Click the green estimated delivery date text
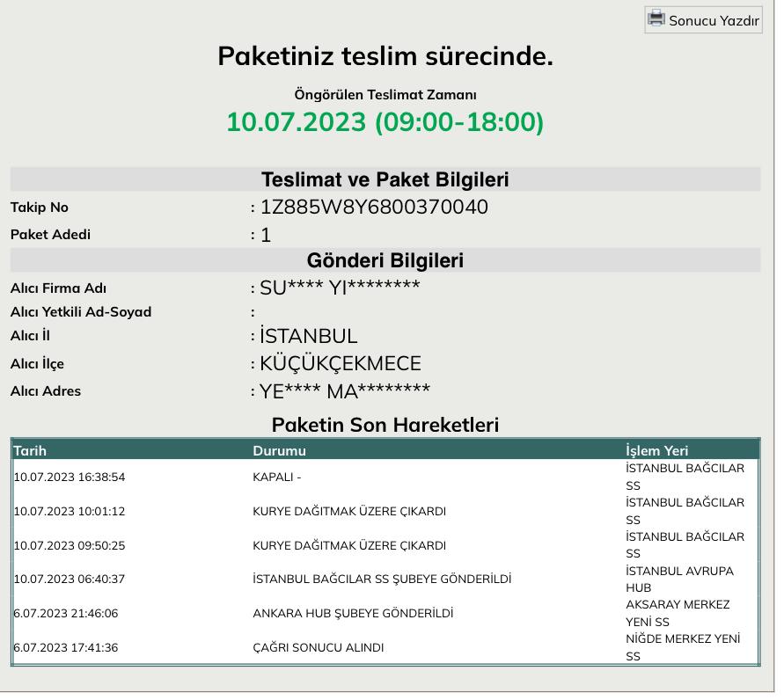This screenshot has width=784, height=700. tap(385, 122)
